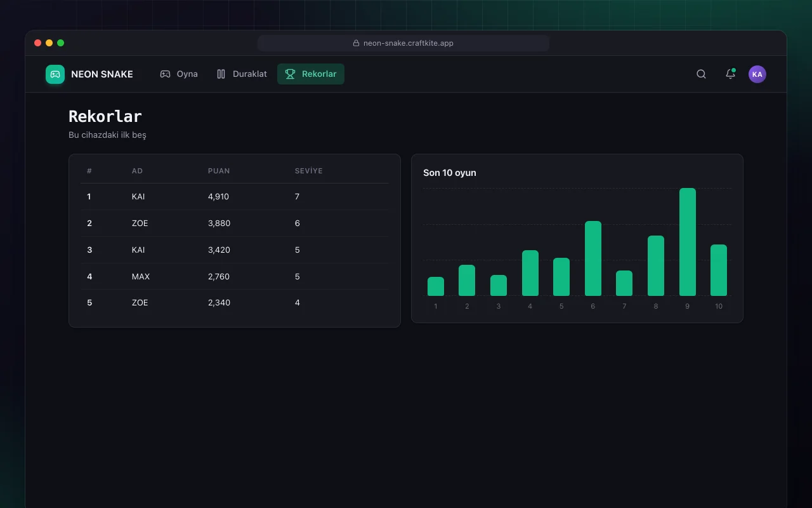Click the "Bu cihazdaki ilk beş" subtitle
The width and height of the screenshot is (812, 508).
107,135
